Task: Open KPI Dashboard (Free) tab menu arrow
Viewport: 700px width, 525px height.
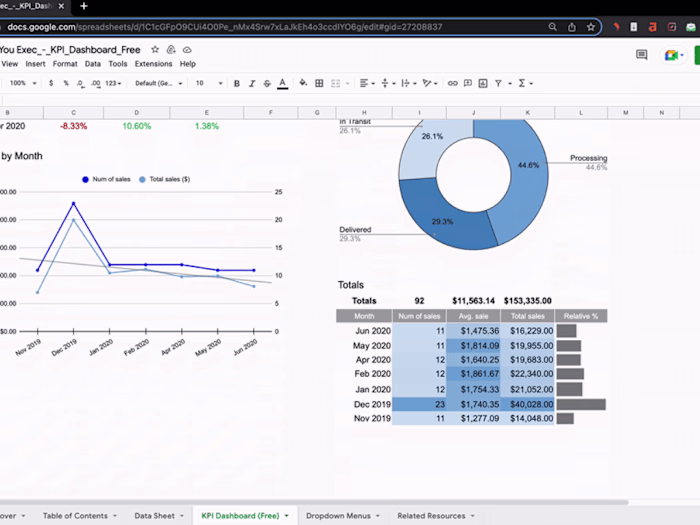Action: point(287,516)
